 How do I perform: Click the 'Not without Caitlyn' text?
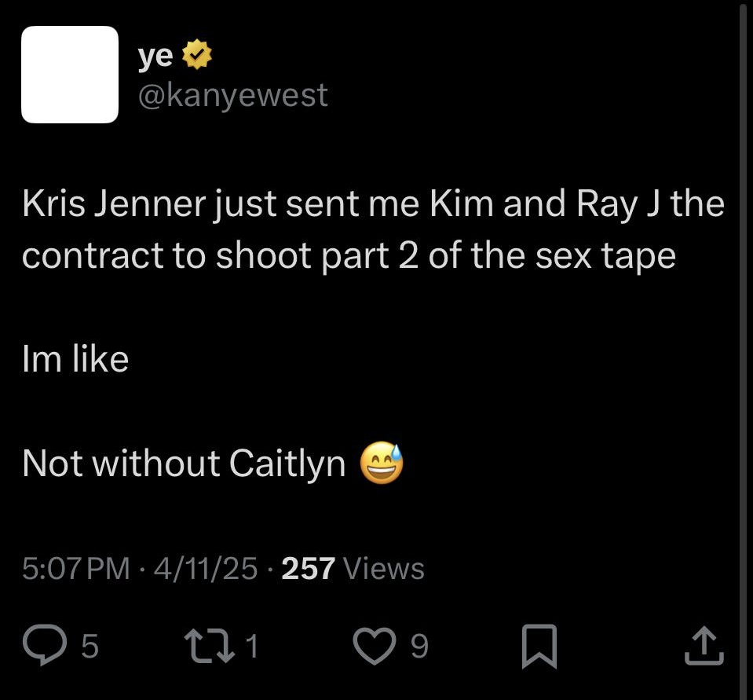184,464
